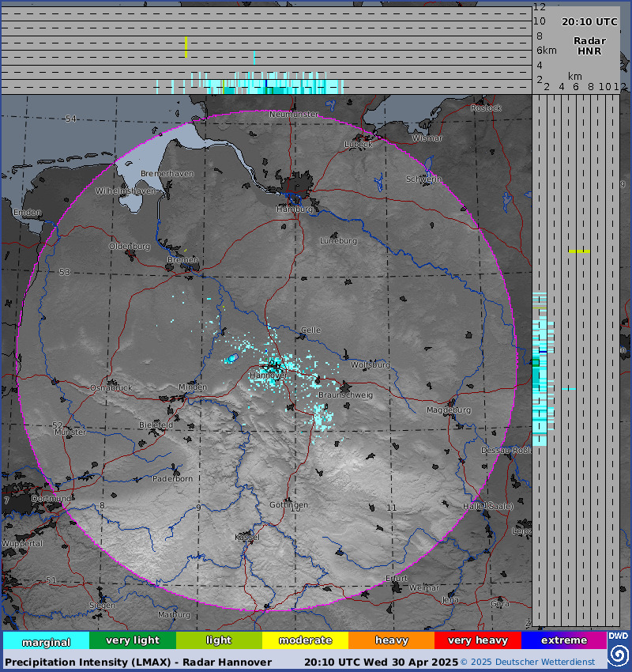
Task: Click the Oldenburg city label
Action: pyautogui.click(x=130, y=247)
